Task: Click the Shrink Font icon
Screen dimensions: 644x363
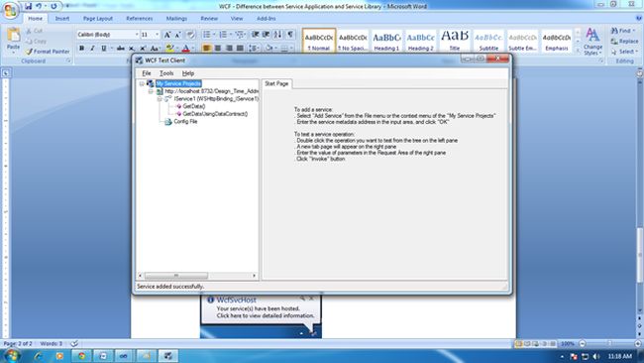Action: [177, 35]
